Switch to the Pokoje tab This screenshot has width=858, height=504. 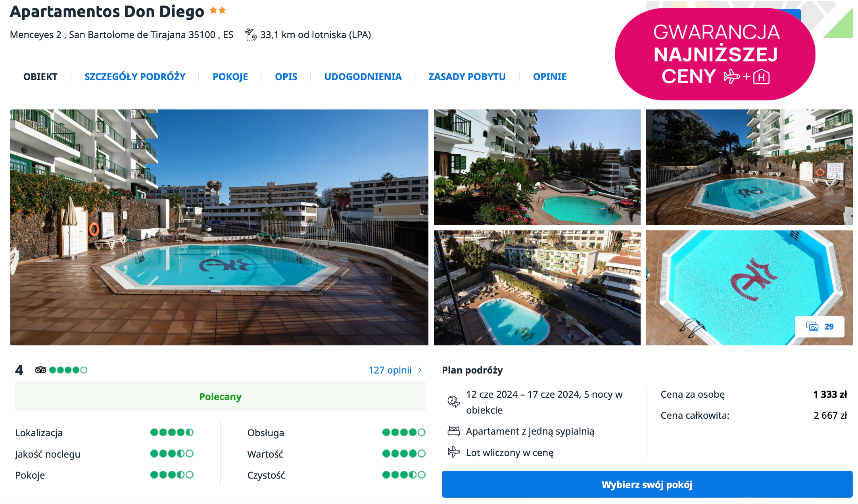tap(230, 77)
